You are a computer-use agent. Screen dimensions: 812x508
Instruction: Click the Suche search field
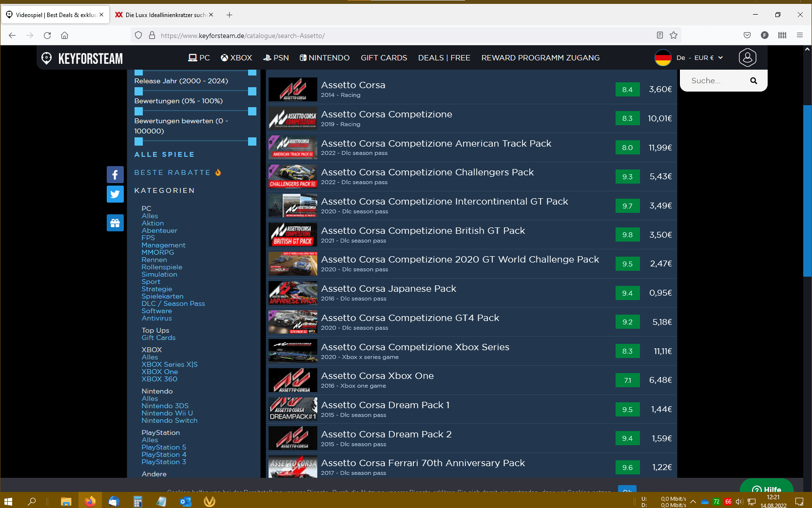point(716,81)
